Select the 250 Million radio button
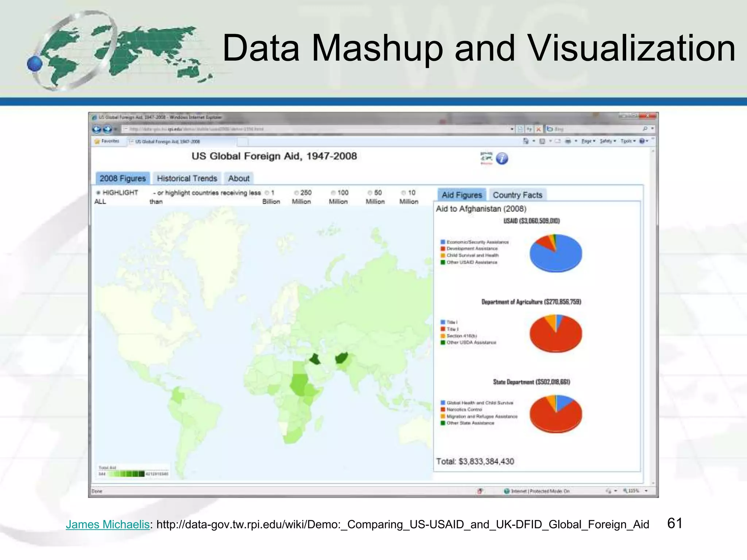 tap(297, 192)
